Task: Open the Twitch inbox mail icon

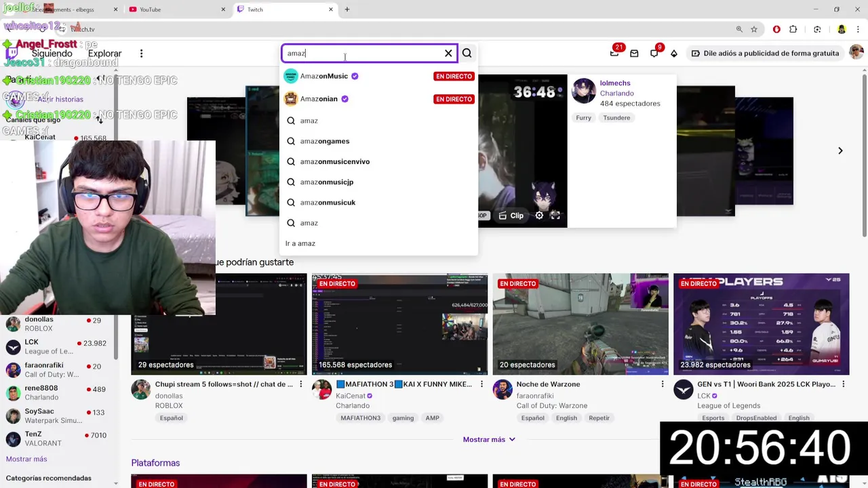Action: tap(634, 53)
